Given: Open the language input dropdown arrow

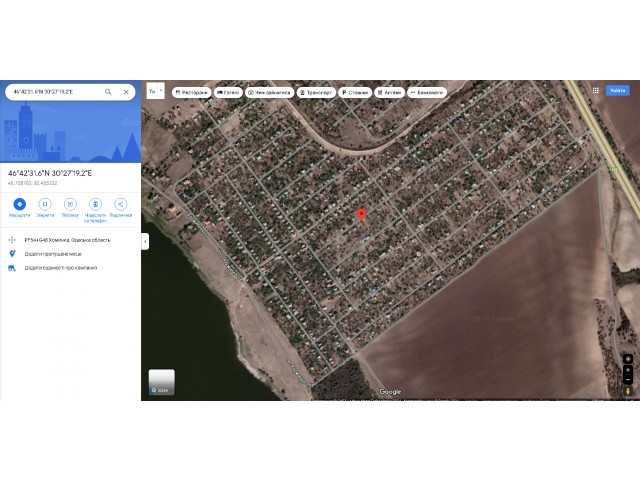Looking at the screenshot, I should pos(161,91).
